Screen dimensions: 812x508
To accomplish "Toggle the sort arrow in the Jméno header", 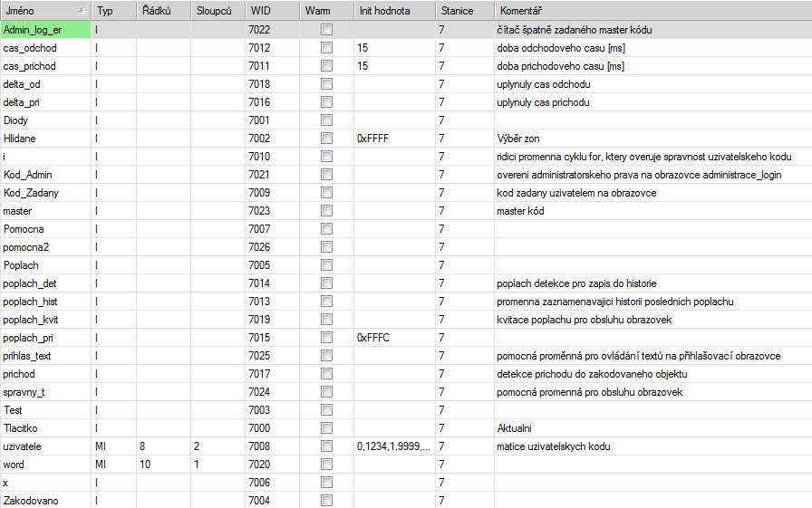I will (82, 10).
